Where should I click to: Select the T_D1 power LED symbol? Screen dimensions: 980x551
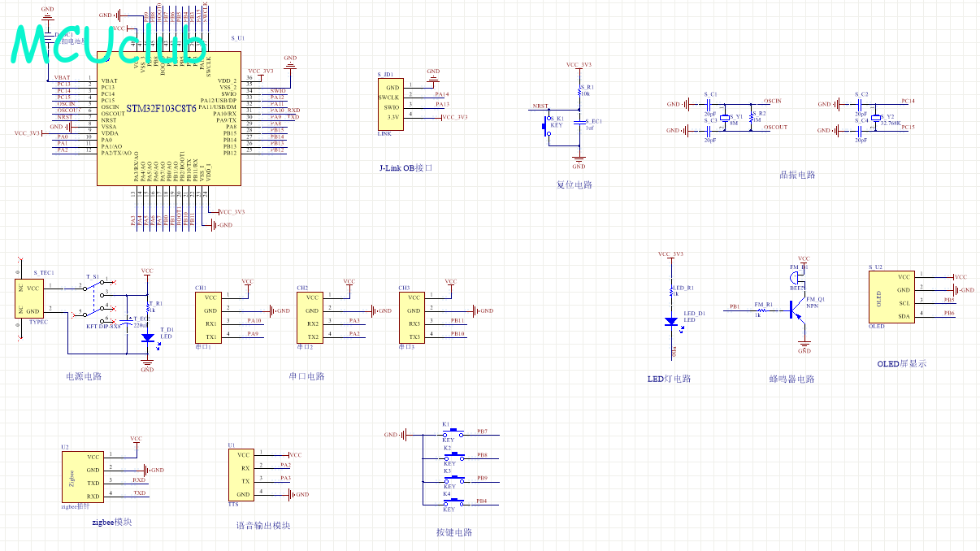pos(147,337)
